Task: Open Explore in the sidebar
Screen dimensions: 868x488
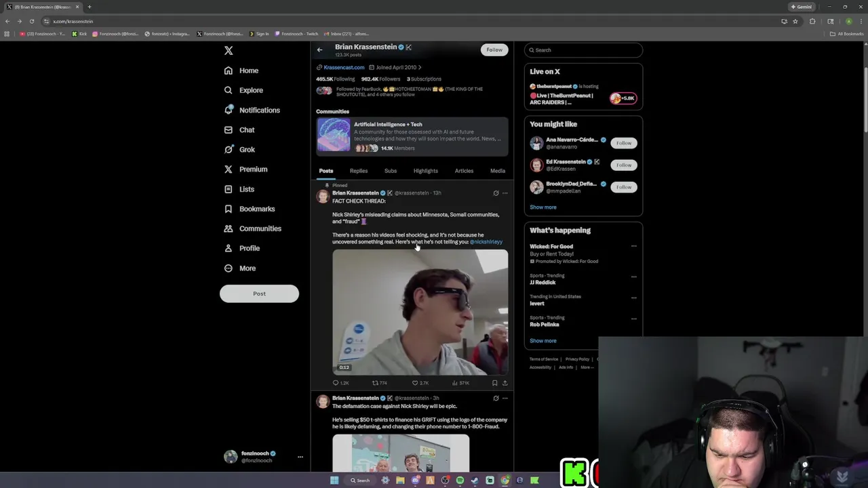Action: 243,90
